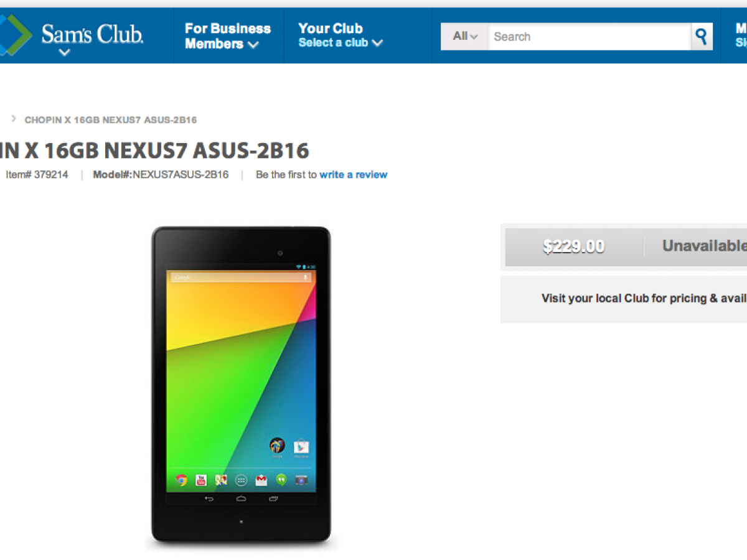Click the Gmail icon on tablet dock
Viewport: 747px width, 560px height.
[261, 480]
